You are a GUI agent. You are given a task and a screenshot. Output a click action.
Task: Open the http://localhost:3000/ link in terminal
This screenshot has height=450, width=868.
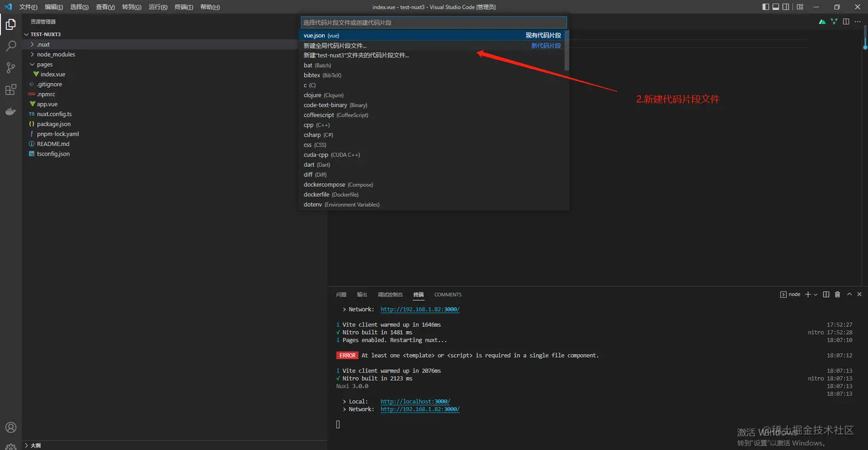[415, 402]
